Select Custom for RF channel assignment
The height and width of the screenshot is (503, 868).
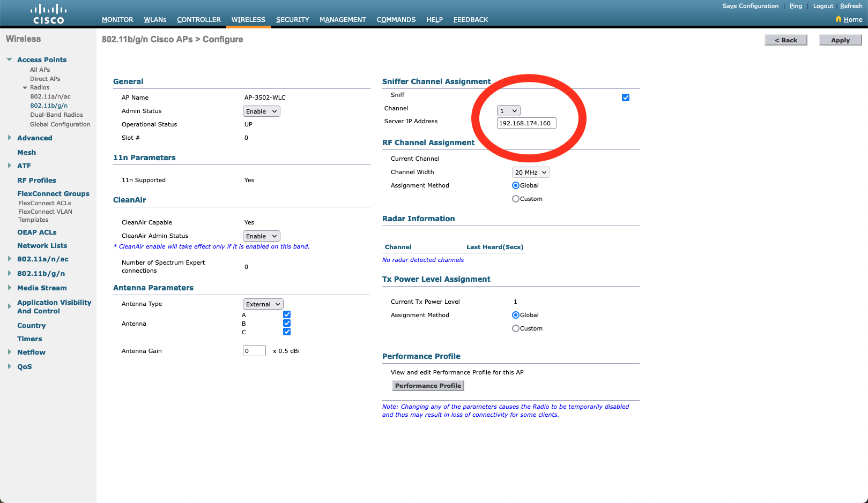(x=516, y=199)
